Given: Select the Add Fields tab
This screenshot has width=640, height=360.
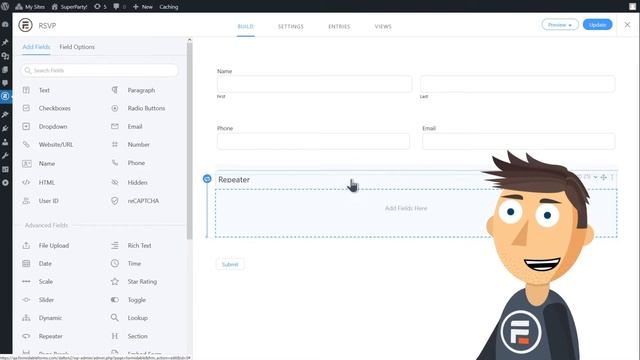Looking at the screenshot, I should [x=36, y=47].
